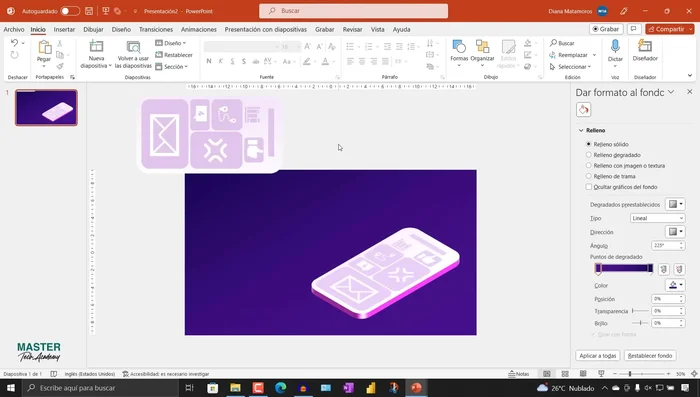Click the Dictar microphone icon
The image size is (700, 397).
click(x=615, y=46)
